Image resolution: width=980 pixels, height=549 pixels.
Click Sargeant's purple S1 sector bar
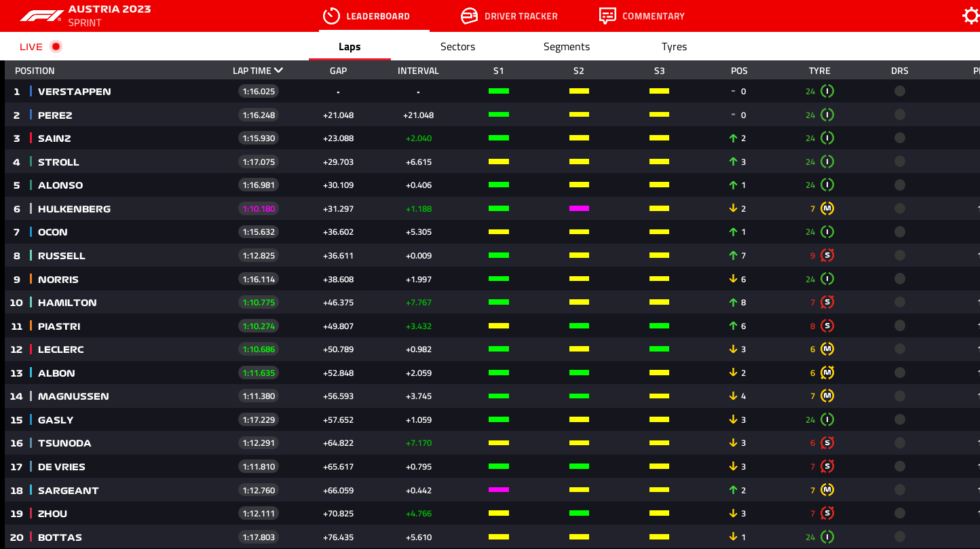point(499,490)
